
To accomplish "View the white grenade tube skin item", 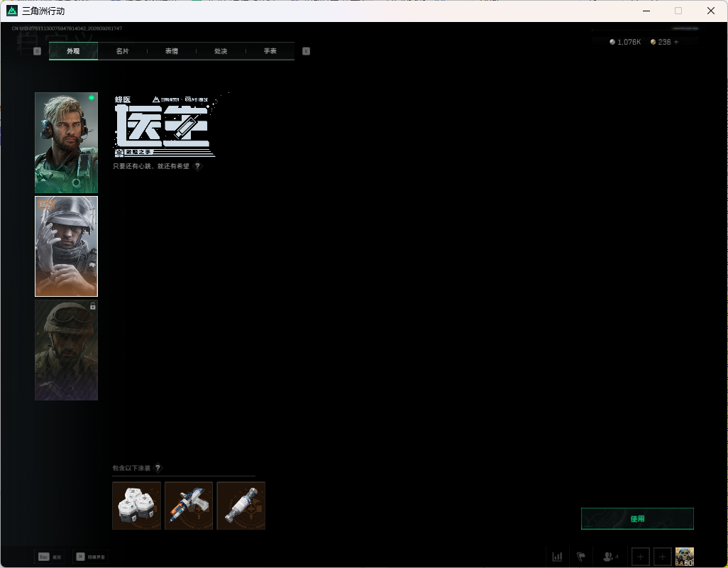I will point(241,506).
